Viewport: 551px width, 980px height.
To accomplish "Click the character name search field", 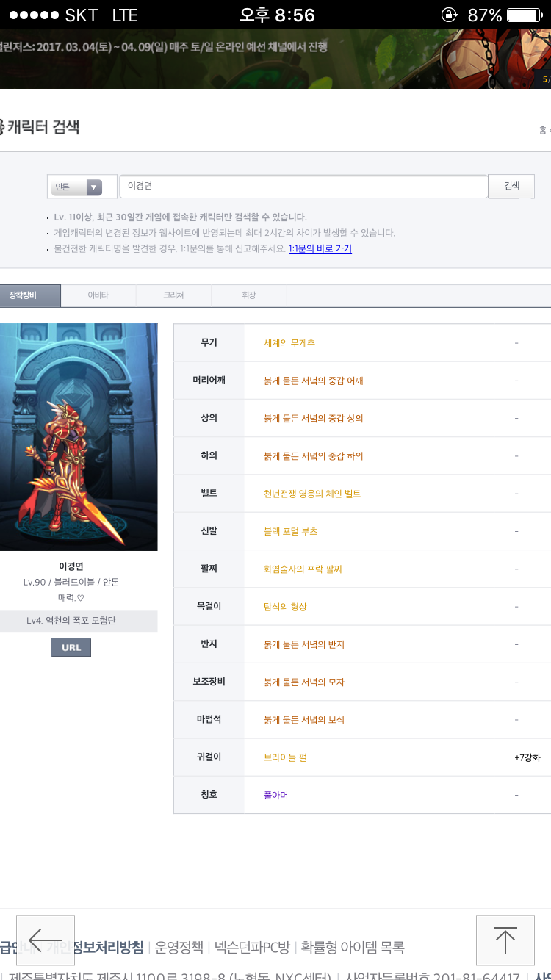I will [x=303, y=187].
